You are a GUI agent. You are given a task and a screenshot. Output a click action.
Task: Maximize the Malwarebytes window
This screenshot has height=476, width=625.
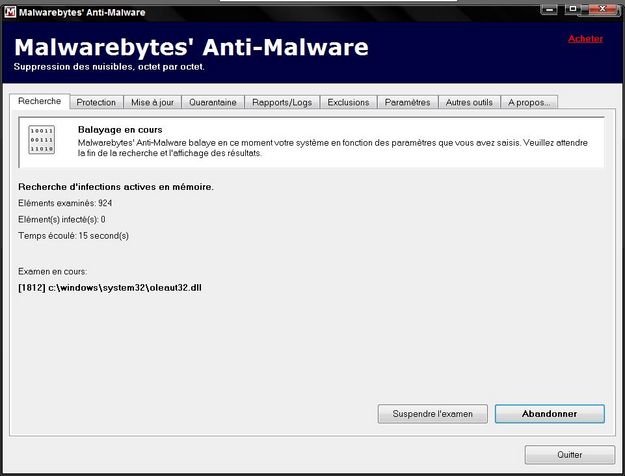click(573, 9)
